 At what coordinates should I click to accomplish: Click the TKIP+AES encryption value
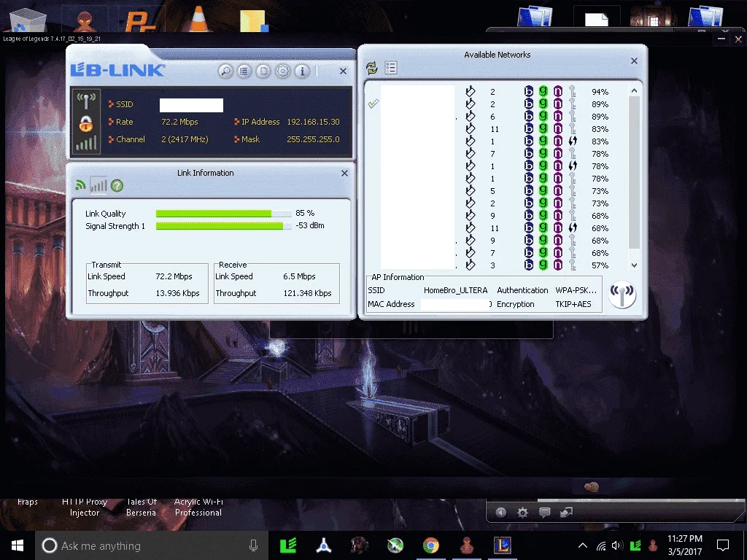point(573,304)
